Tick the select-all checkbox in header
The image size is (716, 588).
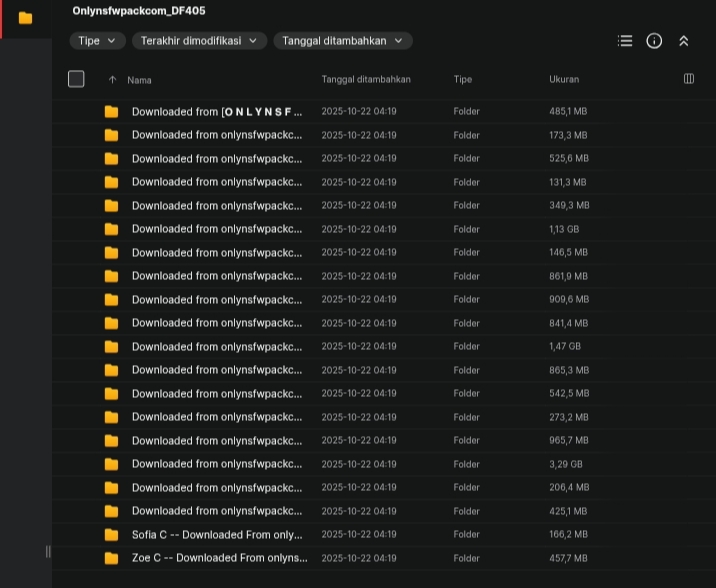pos(76,79)
